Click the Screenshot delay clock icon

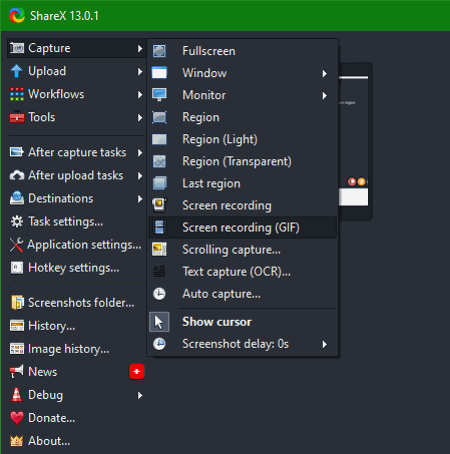pos(159,344)
